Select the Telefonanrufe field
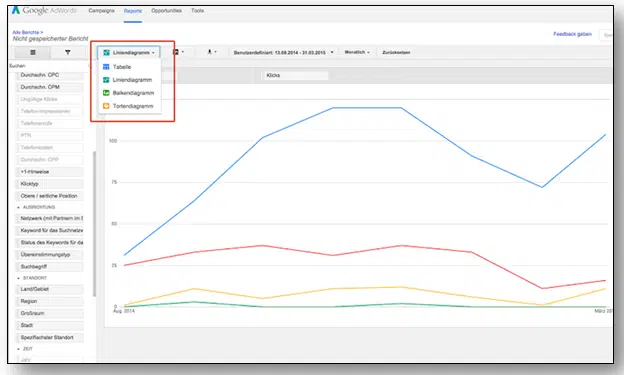The width and height of the screenshot is (624, 375). tap(50, 123)
